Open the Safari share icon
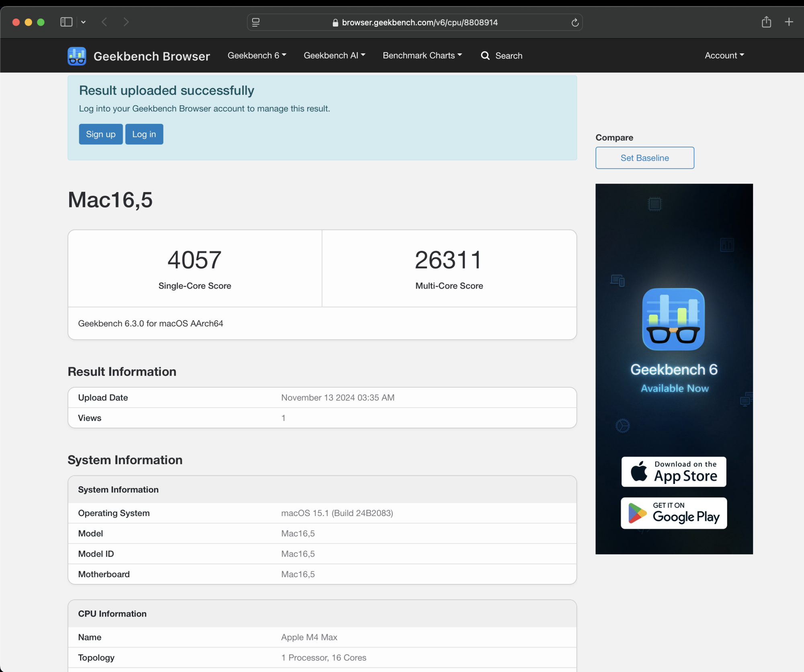 [766, 22]
